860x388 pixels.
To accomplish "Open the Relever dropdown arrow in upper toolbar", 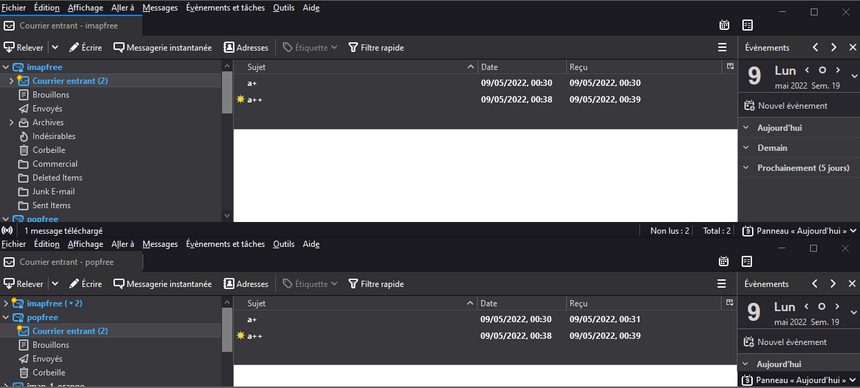I will tap(55, 48).
